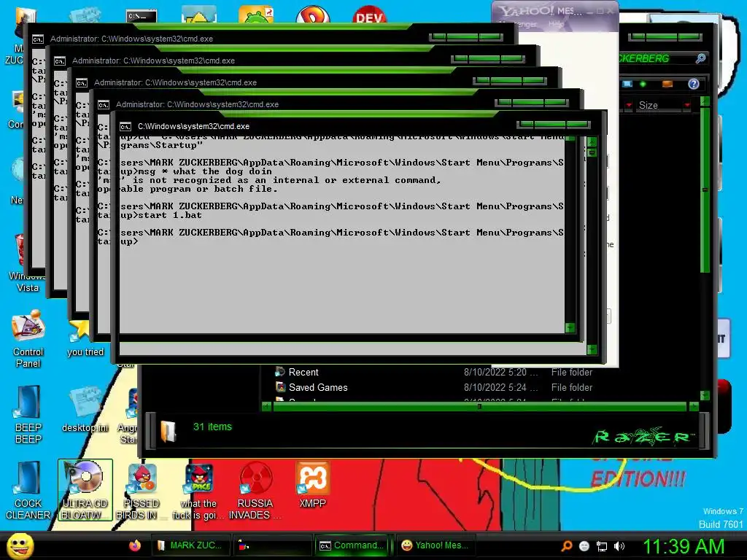747x560 pixels.
Task: Switch to Command... taskbar button
Action: [352, 545]
